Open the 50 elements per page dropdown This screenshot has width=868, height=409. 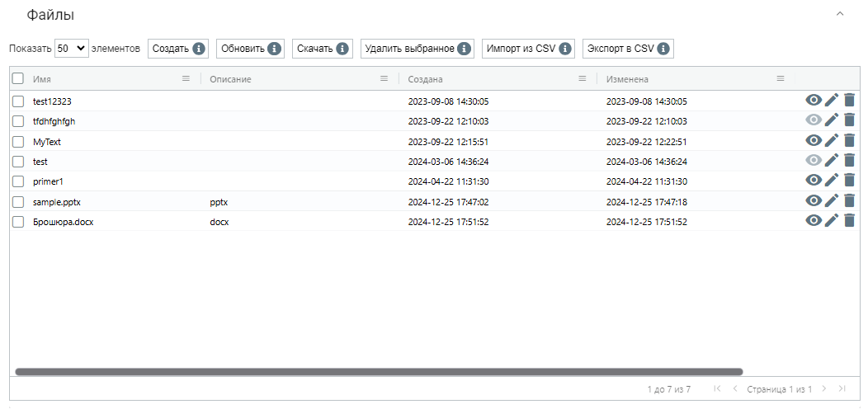72,49
